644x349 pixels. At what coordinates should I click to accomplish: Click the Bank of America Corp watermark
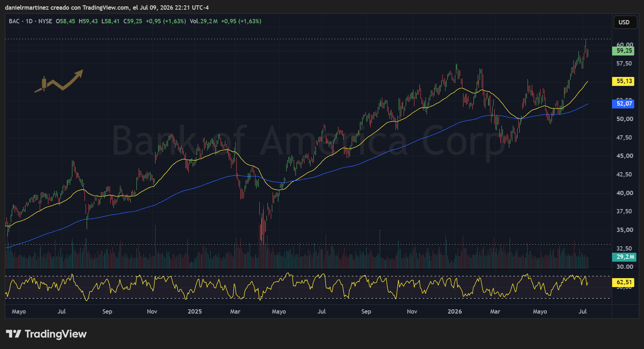coord(308,141)
